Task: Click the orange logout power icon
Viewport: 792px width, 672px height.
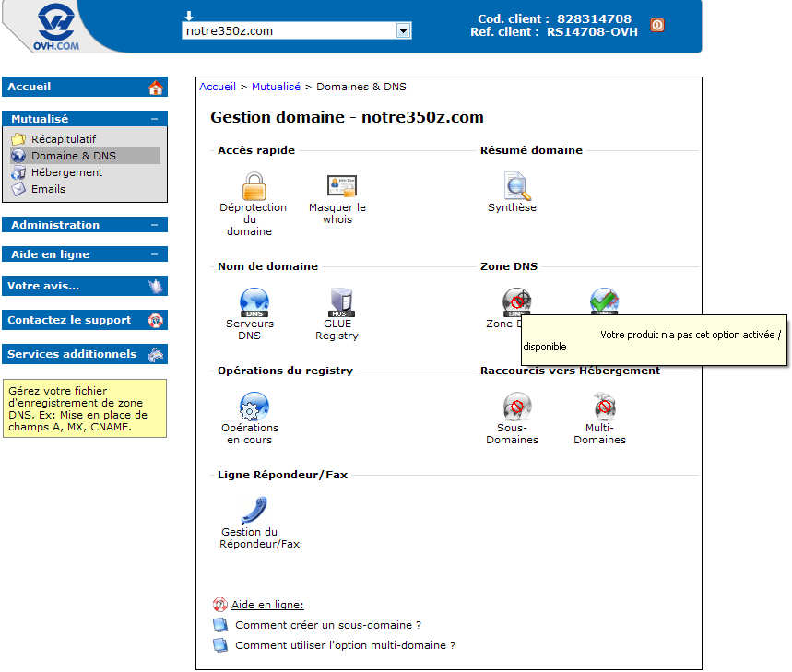Action: pyautogui.click(x=657, y=25)
